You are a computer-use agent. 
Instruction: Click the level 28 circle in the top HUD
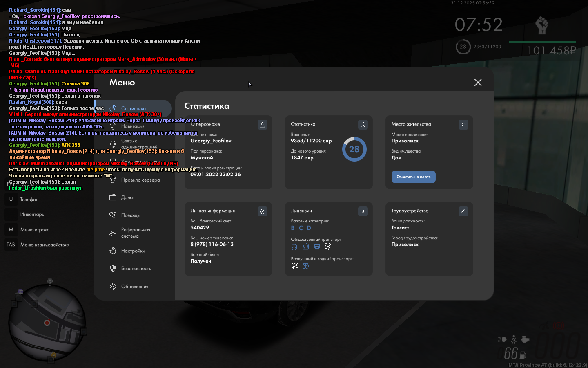463,47
